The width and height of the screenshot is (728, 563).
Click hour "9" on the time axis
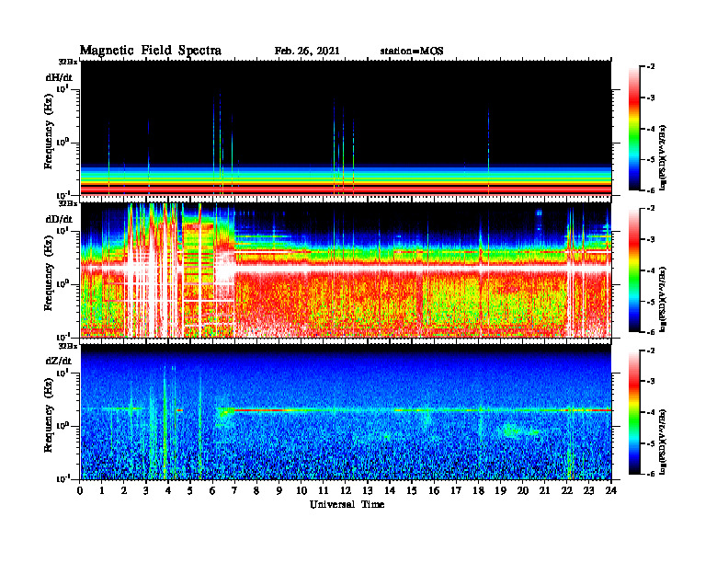tap(279, 491)
